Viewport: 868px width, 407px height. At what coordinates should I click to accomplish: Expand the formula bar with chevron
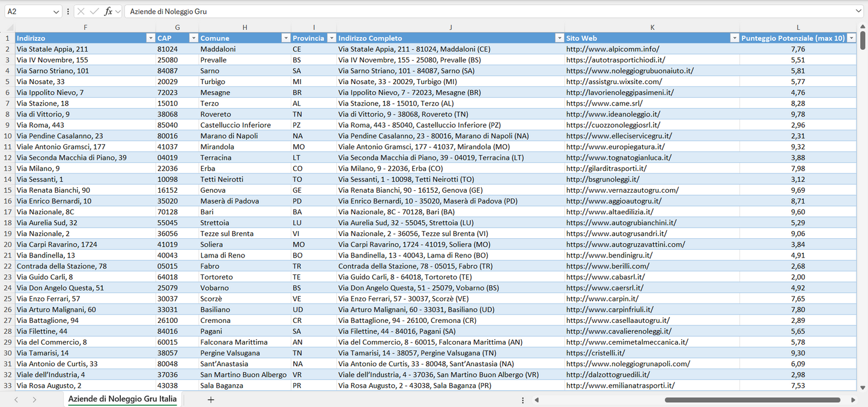point(858,11)
